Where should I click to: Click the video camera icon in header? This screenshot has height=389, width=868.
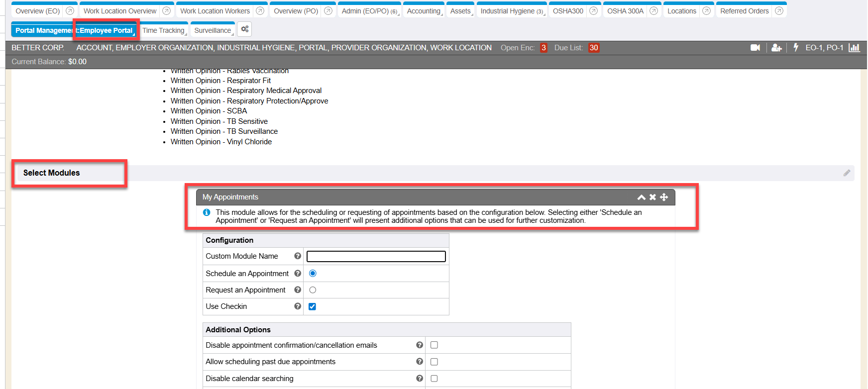tap(755, 48)
